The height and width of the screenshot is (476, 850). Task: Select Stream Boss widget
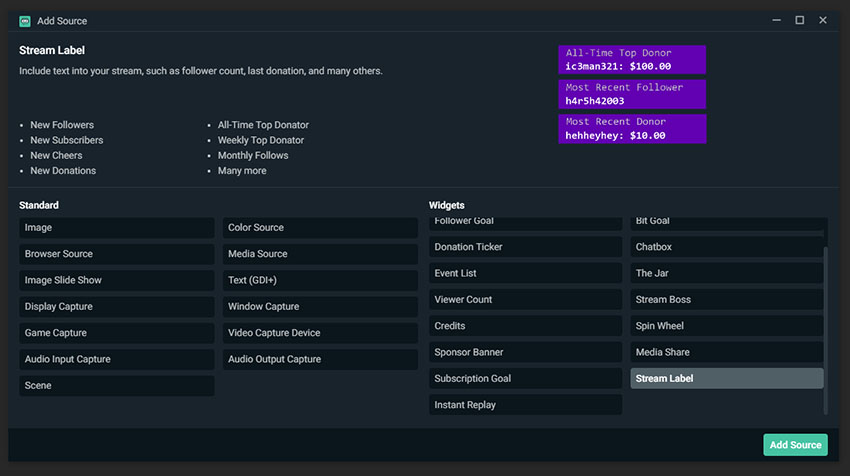726,299
